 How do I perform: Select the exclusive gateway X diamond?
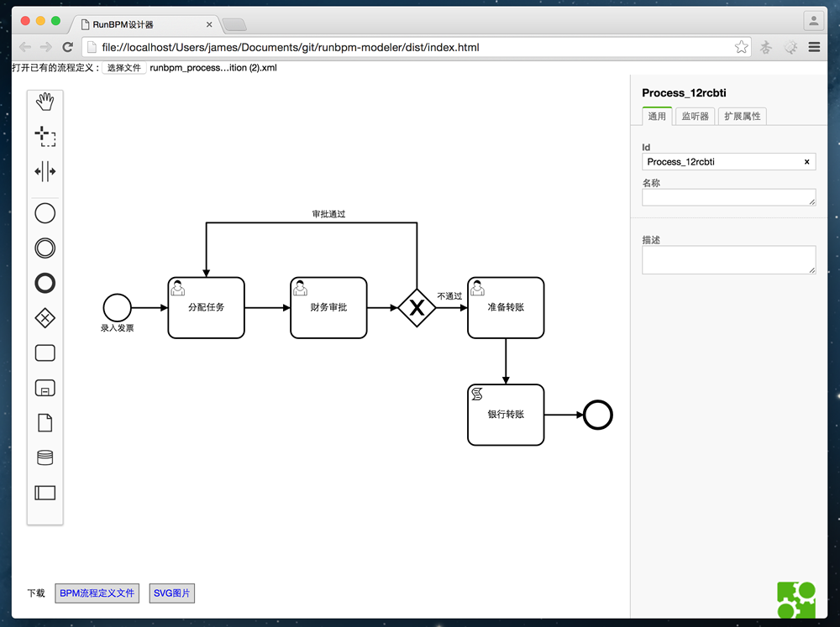tap(417, 307)
